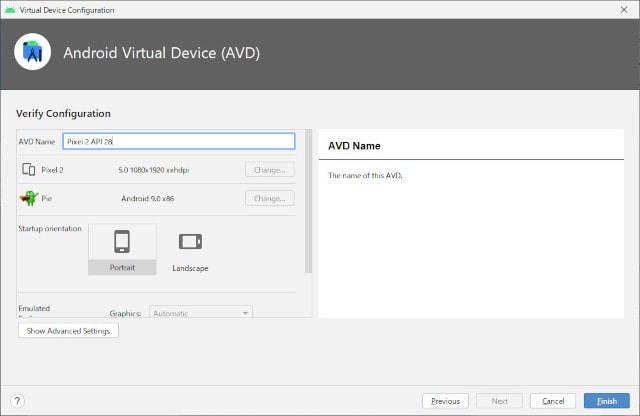
Task: Open help with the question mark icon
Action: (x=17, y=401)
